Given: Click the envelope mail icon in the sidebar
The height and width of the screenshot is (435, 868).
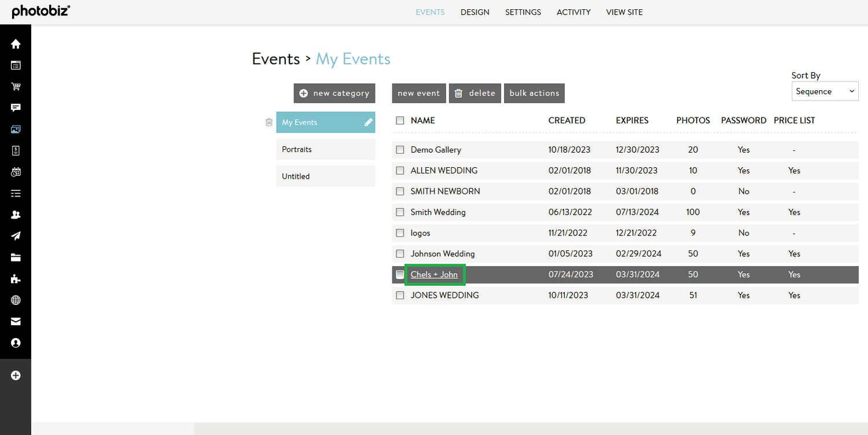Looking at the screenshot, I should click(x=16, y=322).
